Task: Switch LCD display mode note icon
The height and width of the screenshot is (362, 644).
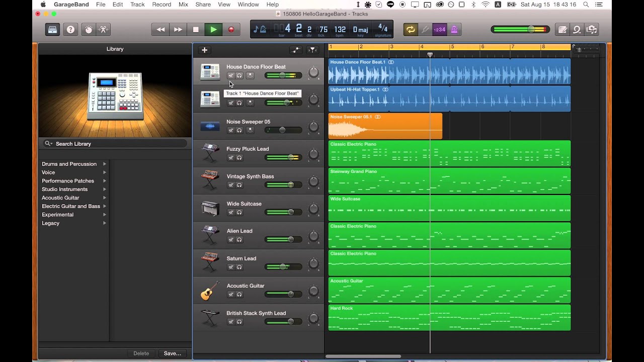Action: point(260,29)
